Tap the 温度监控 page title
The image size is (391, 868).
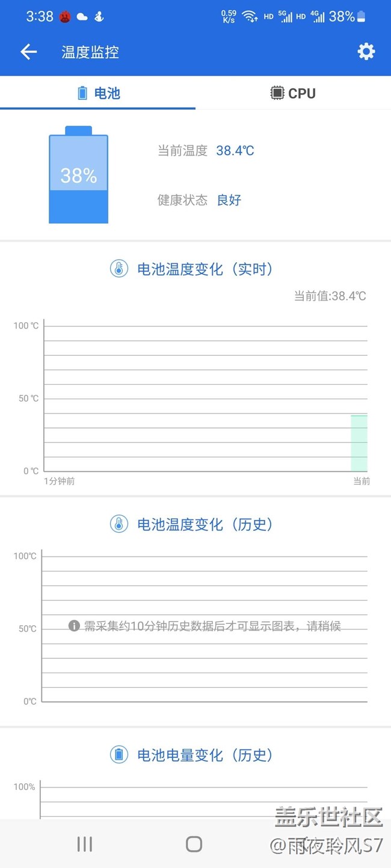pos(90,52)
